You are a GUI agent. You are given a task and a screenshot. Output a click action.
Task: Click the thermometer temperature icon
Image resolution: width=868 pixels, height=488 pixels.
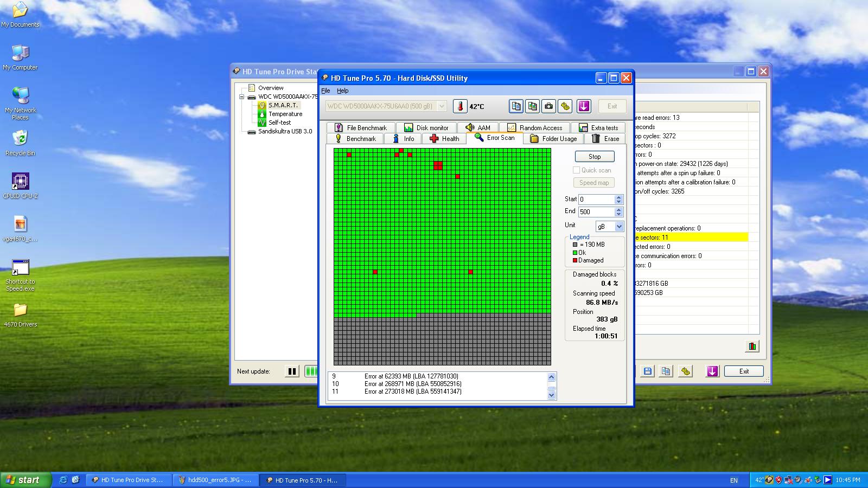(x=460, y=106)
